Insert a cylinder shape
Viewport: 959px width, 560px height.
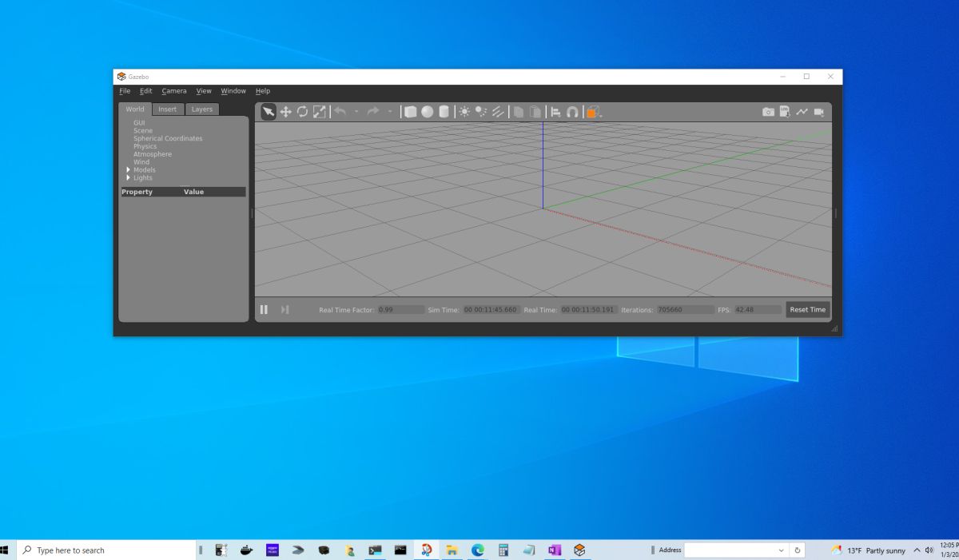(444, 112)
